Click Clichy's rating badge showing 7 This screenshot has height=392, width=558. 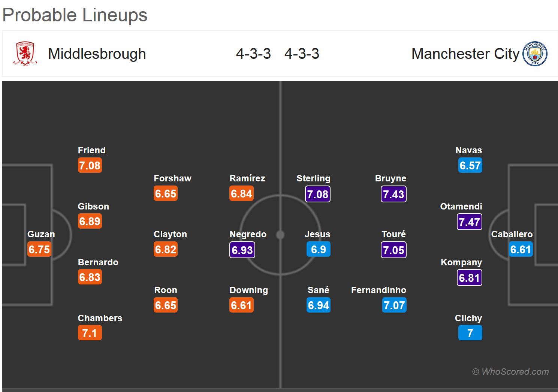click(470, 333)
